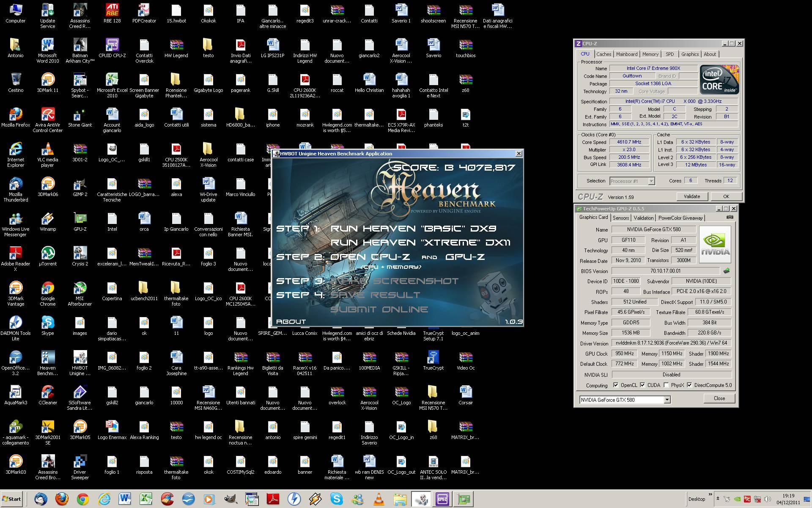Click the Take Screenshot step

(394, 281)
